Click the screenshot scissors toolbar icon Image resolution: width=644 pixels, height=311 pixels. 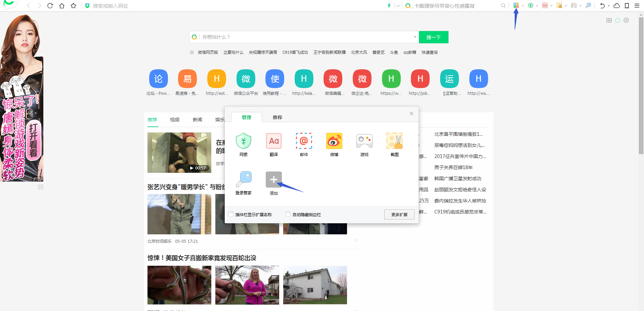tap(559, 5)
